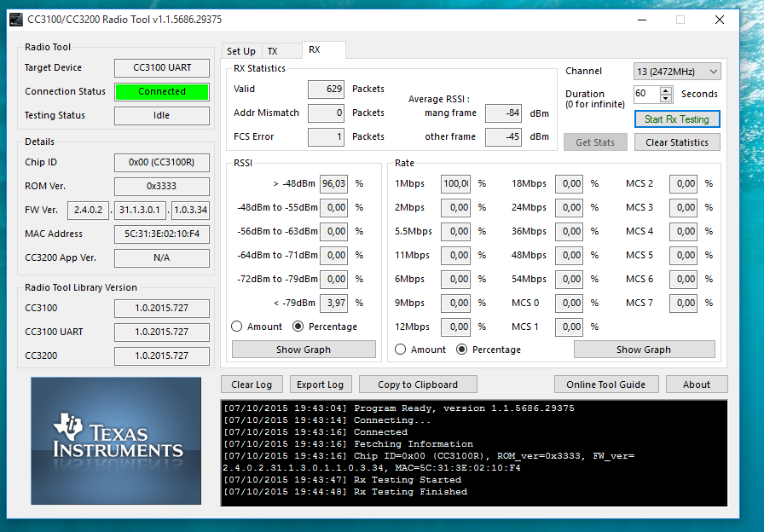
Task: Click the Get Stats button
Action: click(x=595, y=142)
